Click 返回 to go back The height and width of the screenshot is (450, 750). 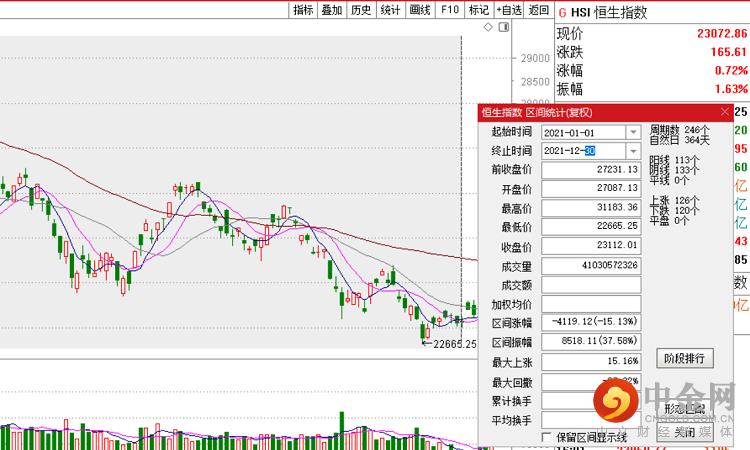pyautogui.click(x=539, y=10)
